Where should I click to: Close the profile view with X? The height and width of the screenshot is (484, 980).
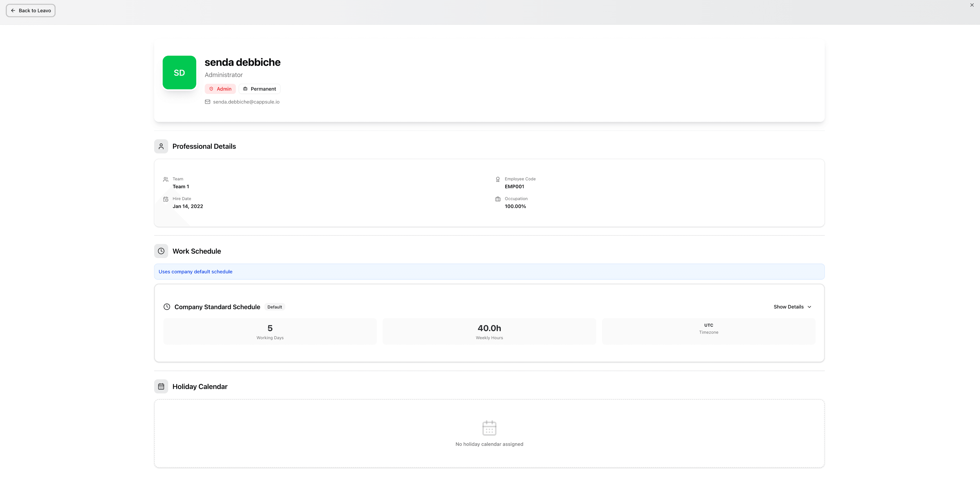[972, 5]
